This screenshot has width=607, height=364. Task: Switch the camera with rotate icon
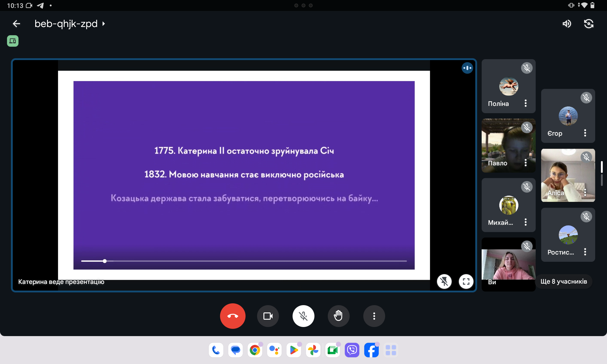588,24
